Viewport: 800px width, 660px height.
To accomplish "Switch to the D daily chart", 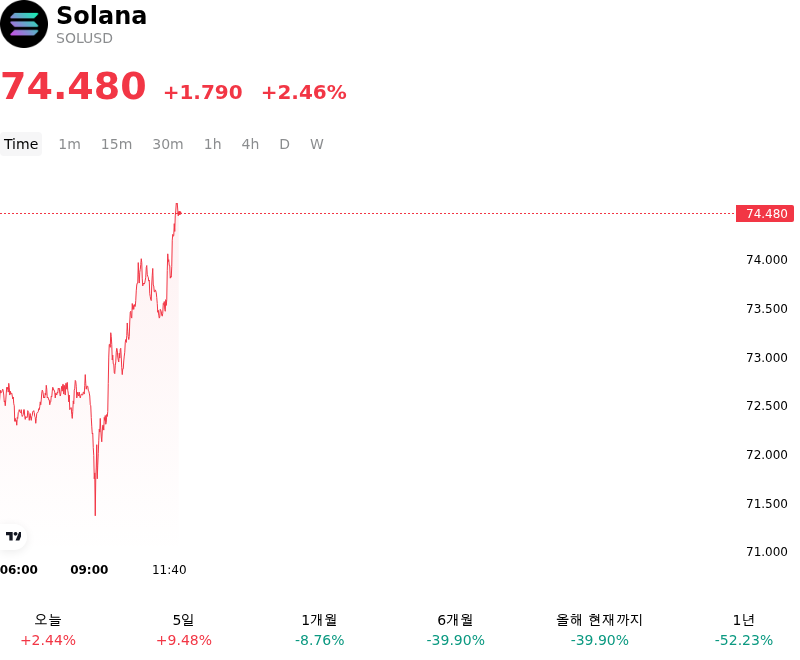I will coord(285,144).
